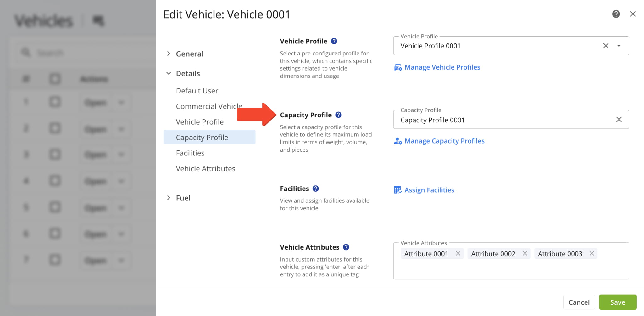Viewport: 644px width, 316px height.
Task: Click the help icon beside Capacity Profile heading
Action: 338,115
